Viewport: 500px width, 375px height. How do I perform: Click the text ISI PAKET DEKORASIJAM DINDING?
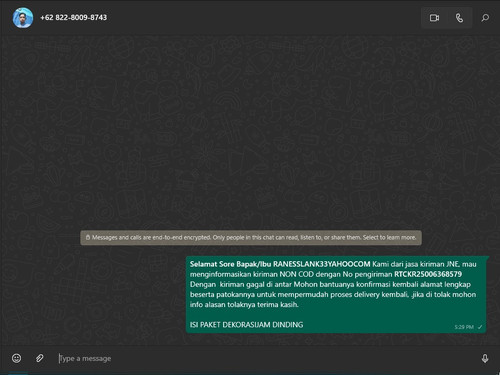pyautogui.click(x=247, y=325)
